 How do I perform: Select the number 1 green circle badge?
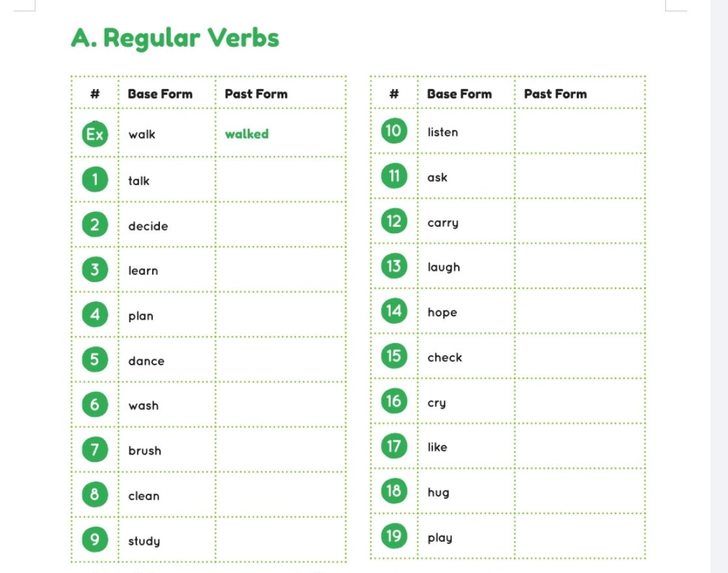click(x=95, y=179)
